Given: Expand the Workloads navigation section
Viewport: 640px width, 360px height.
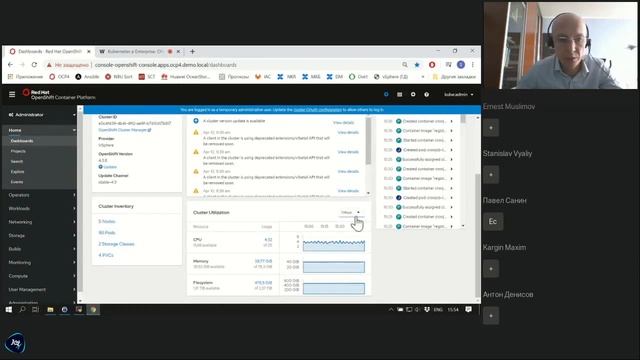Looking at the screenshot, I should (41, 209).
